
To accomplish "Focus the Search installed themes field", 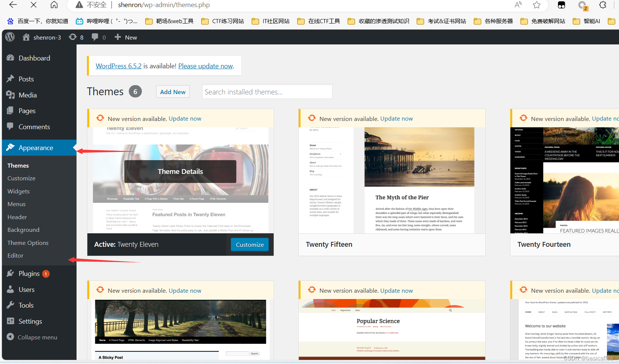I will pos(267,92).
